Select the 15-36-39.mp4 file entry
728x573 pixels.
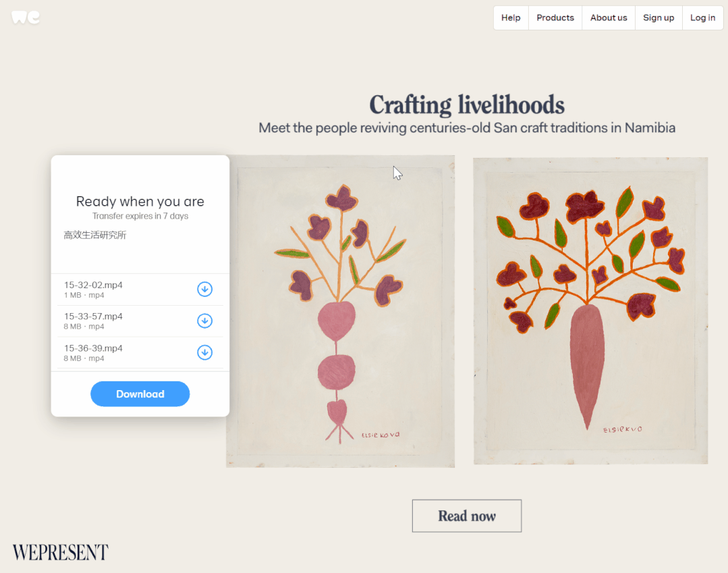93,348
